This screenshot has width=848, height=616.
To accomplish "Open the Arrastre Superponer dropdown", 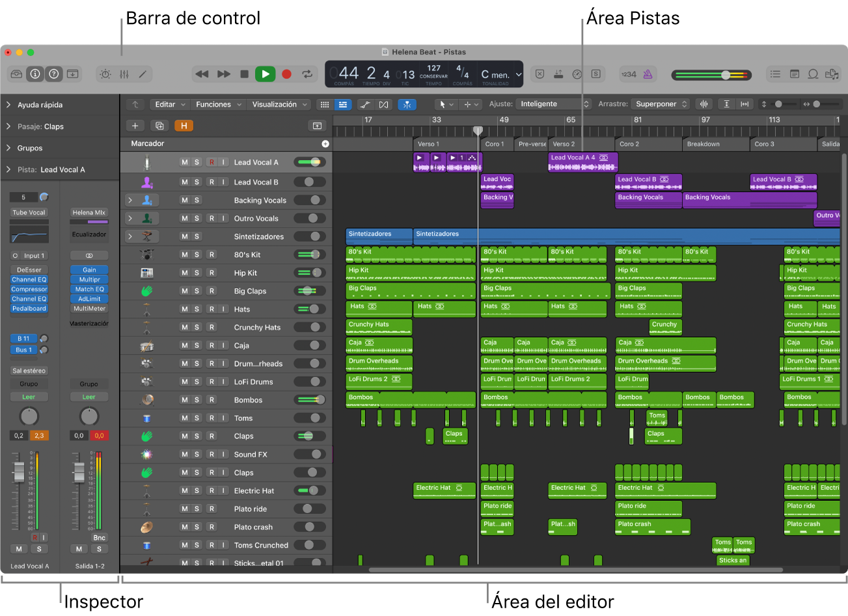I will tap(659, 103).
